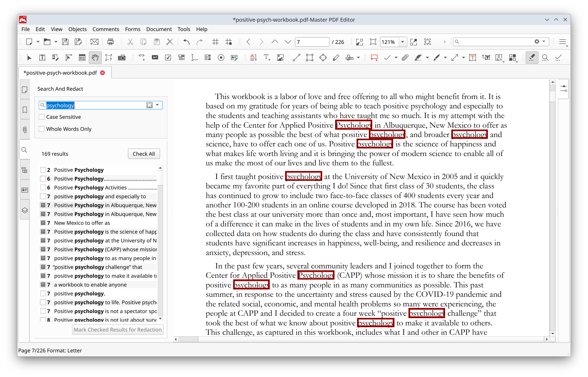Open the zoom level dropdown
This screenshot has height=377, width=588.
click(403, 42)
